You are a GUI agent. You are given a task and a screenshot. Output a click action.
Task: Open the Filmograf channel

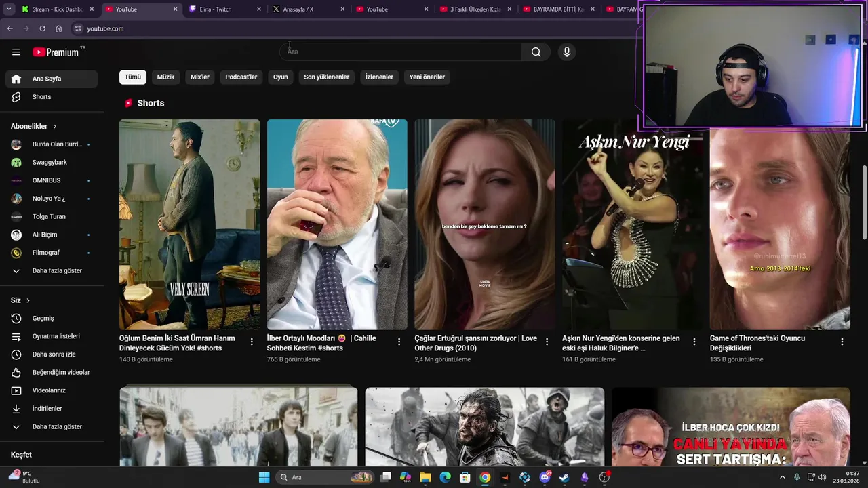pyautogui.click(x=52, y=253)
